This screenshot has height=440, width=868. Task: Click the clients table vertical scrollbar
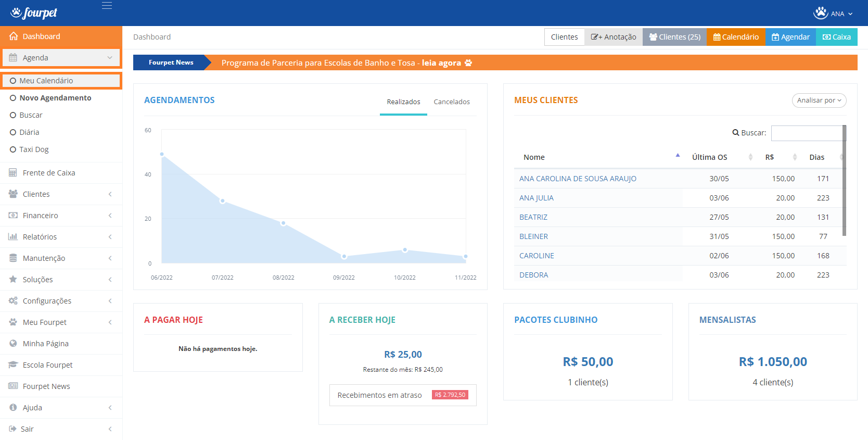(x=844, y=180)
